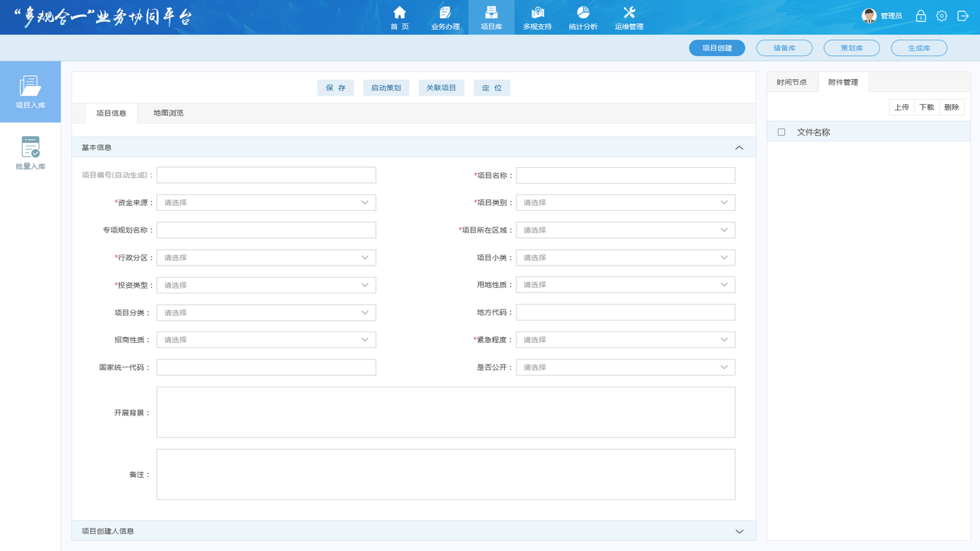Open 行政分区 dropdown
This screenshot has height=551, width=980.
266,258
